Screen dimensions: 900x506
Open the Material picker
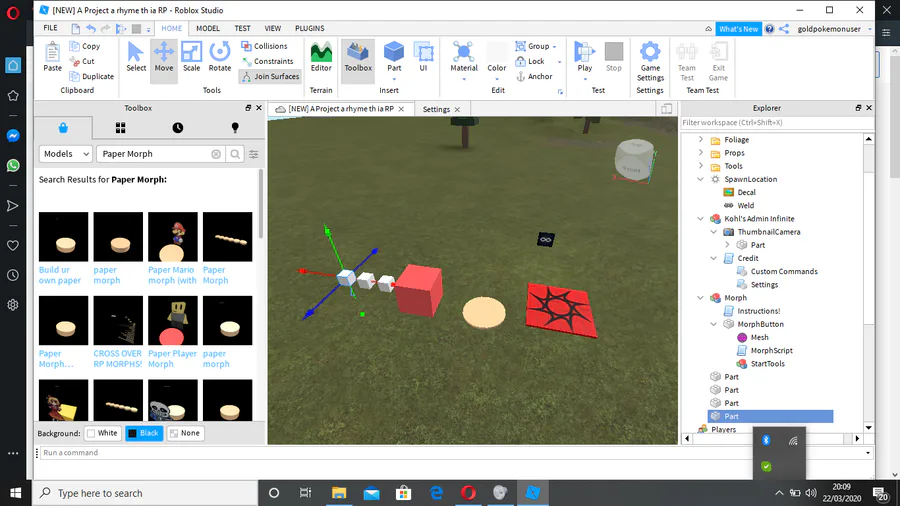pos(463,57)
